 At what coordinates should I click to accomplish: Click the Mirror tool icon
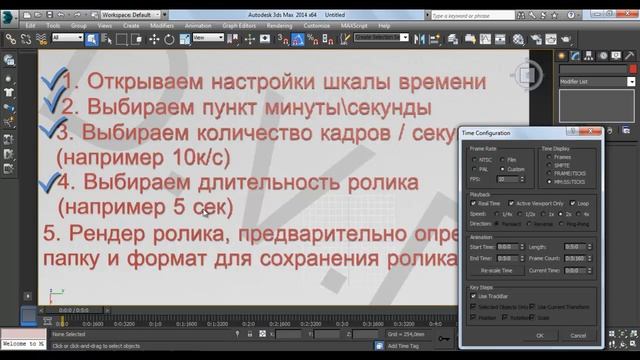pos(419,39)
